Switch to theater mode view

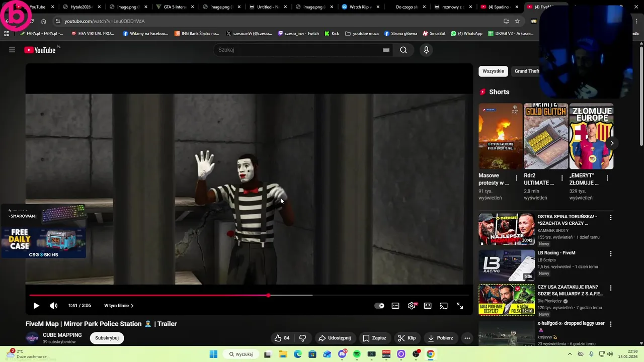pyautogui.click(x=428, y=306)
